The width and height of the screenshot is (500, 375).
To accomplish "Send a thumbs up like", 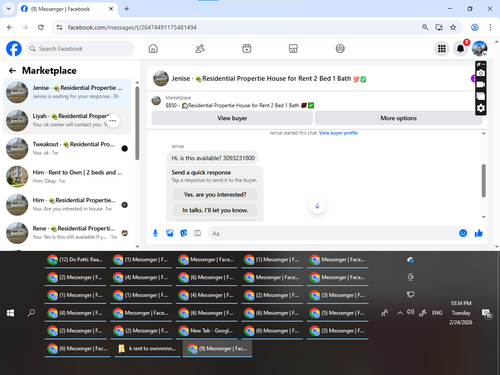I will coord(479,233).
